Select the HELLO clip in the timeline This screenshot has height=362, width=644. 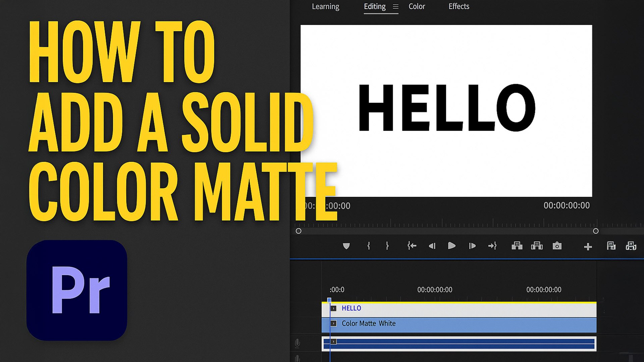tap(459, 309)
